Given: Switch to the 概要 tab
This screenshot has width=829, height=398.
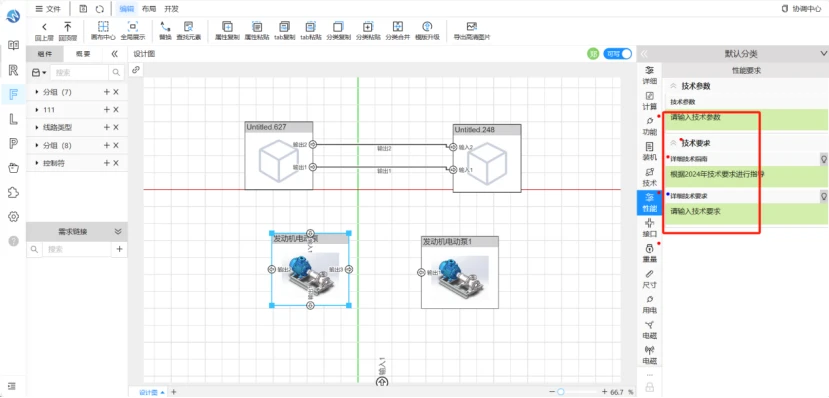Looking at the screenshot, I should click(x=83, y=54).
